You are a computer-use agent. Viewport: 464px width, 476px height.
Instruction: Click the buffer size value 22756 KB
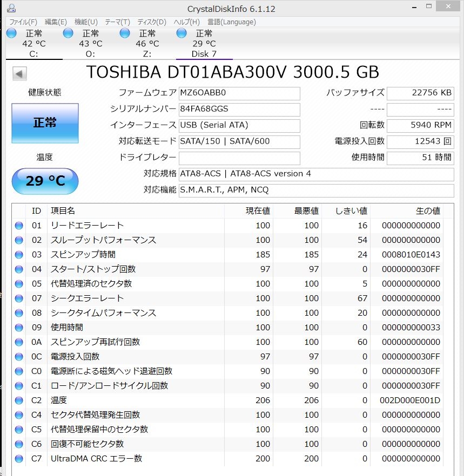coord(420,93)
